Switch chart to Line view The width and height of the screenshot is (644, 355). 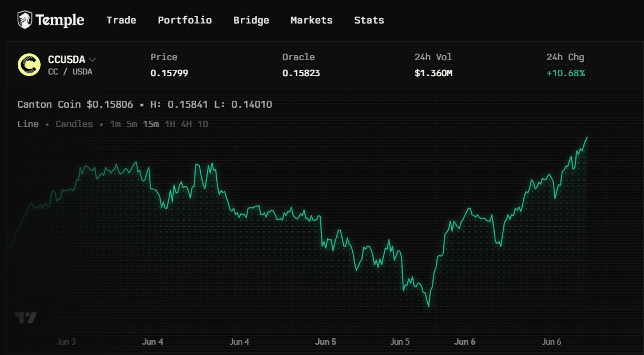point(28,124)
